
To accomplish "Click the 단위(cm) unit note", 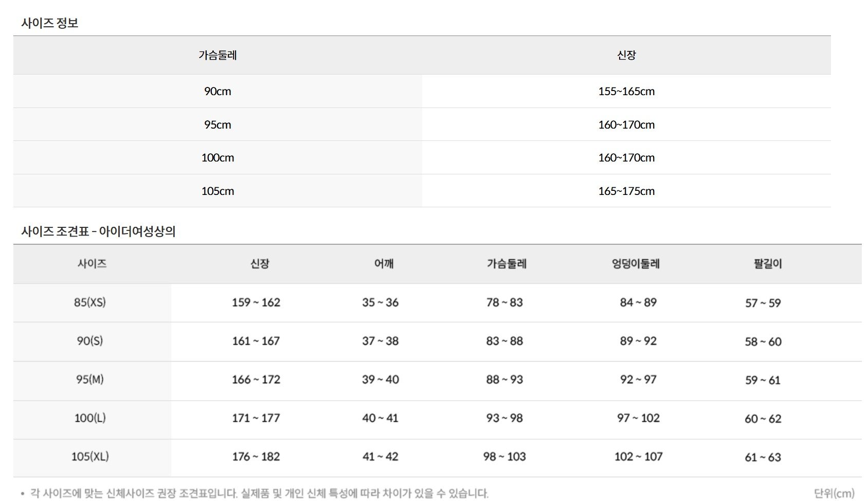I will [834, 493].
